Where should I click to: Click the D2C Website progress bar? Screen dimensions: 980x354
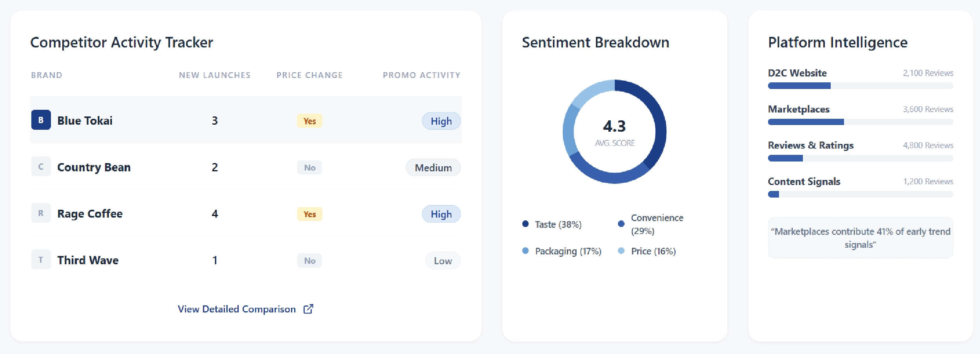[x=860, y=86]
